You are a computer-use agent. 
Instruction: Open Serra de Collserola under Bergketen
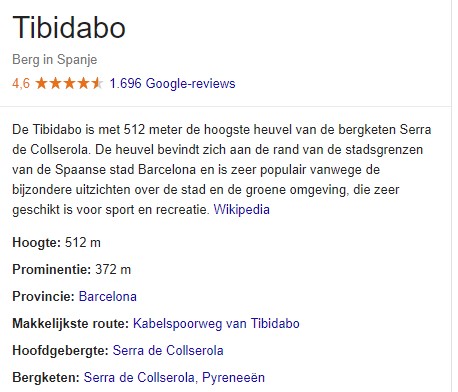tap(139, 377)
